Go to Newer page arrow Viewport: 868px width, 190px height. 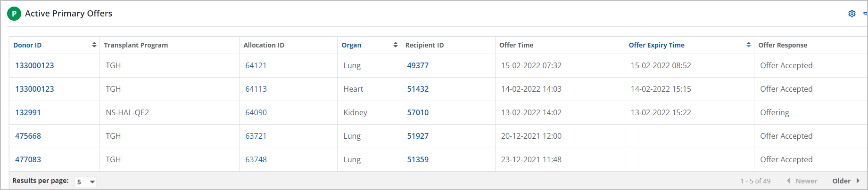pyautogui.click(x=788, y=181)
